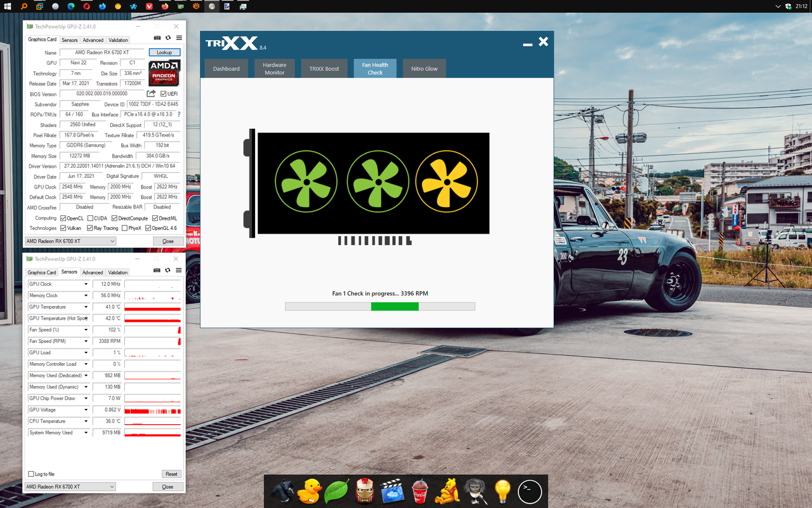Switch to the Advanced tab in GPU-Z
Image resolution: width=812 pixels, height=508 pixels.
point(93,39)
